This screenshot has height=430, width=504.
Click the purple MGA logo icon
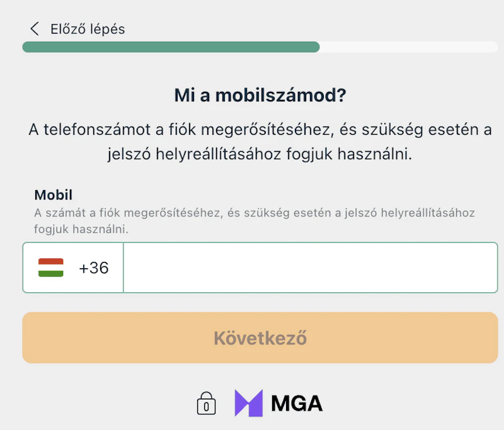(248, 403)
